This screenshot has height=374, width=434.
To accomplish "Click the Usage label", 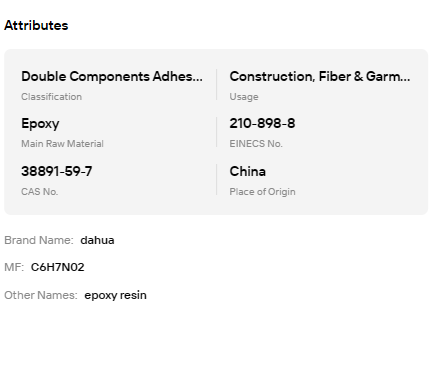I will click(244, 97).
